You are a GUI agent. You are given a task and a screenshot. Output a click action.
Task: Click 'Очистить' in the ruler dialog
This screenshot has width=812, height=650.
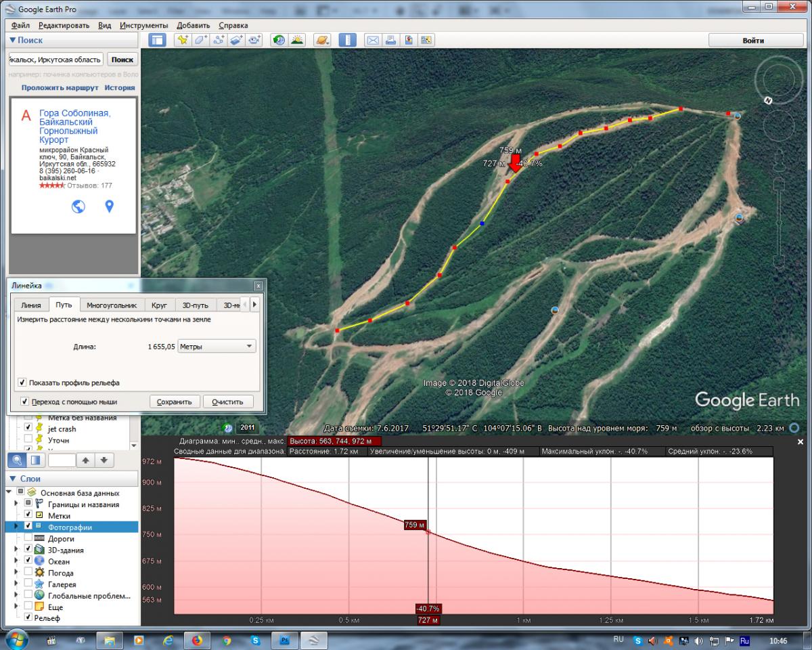tap(227, 402)
